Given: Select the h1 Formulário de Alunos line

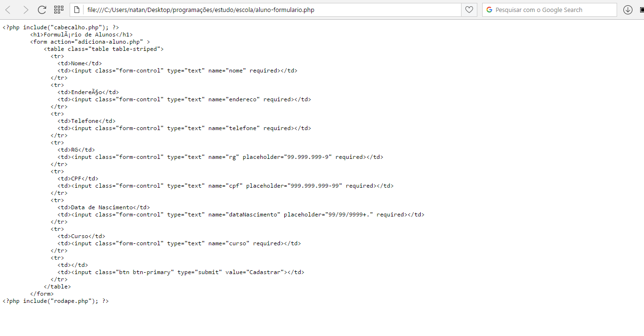Looking at the screenshot, I should (81, 35).
